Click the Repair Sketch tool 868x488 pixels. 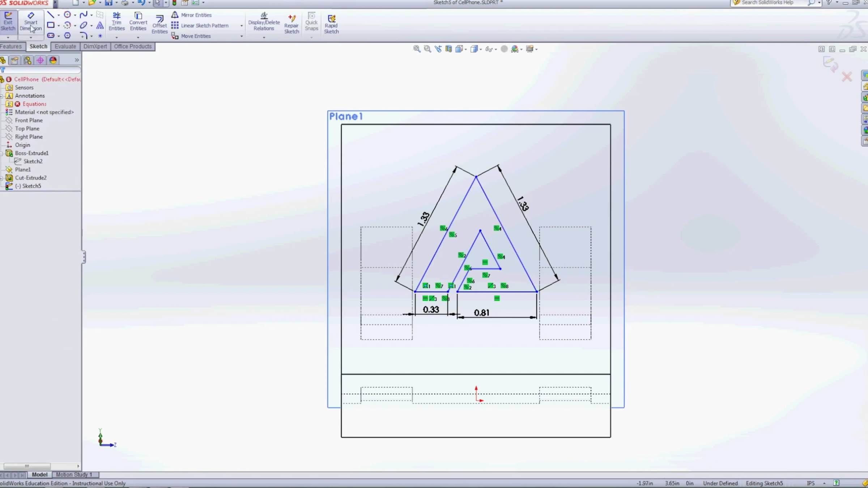coord(292,24)
